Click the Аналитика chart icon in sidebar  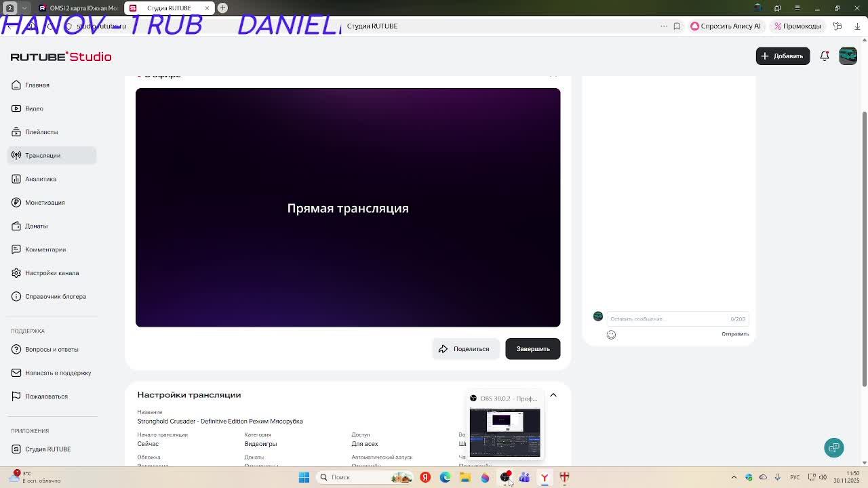(x=16, y=179)
